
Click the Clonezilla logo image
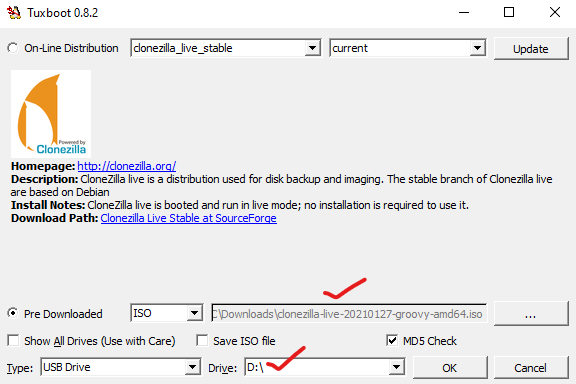click(x=51, y=114)
